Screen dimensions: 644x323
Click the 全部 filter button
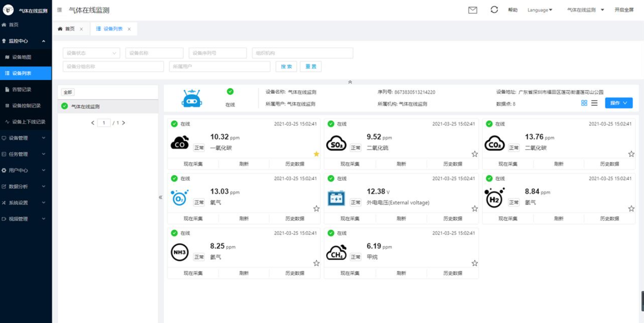[68, 92]
